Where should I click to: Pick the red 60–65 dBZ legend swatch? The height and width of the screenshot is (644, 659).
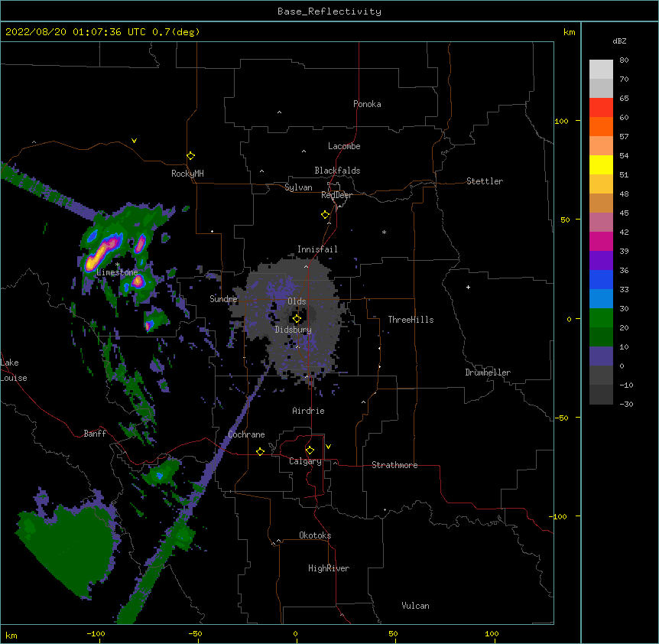pos(601,107)
